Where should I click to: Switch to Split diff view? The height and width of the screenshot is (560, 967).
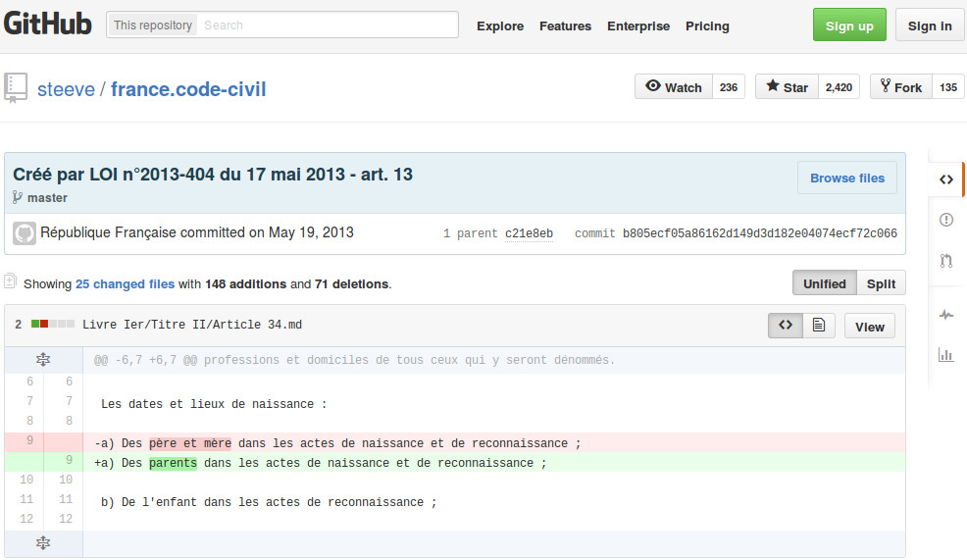(881, 283)
